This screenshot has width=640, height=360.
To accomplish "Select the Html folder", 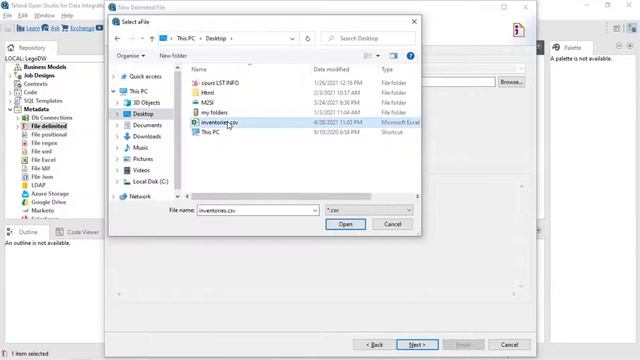I will point(207,93).
